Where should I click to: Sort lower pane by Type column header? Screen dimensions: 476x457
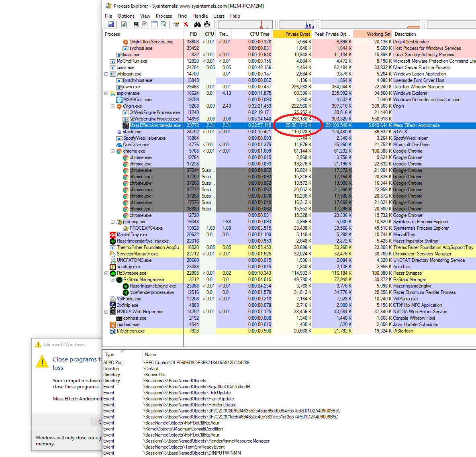(123, 355)
